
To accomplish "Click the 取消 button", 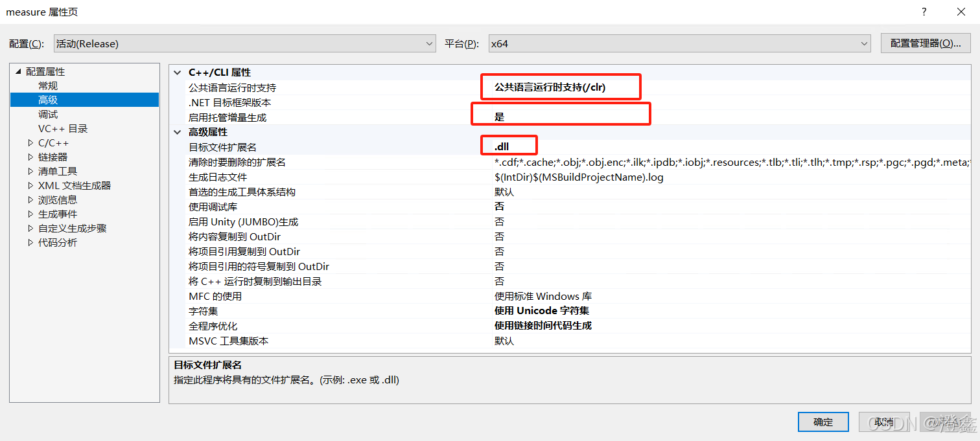I will coord(883,422).
